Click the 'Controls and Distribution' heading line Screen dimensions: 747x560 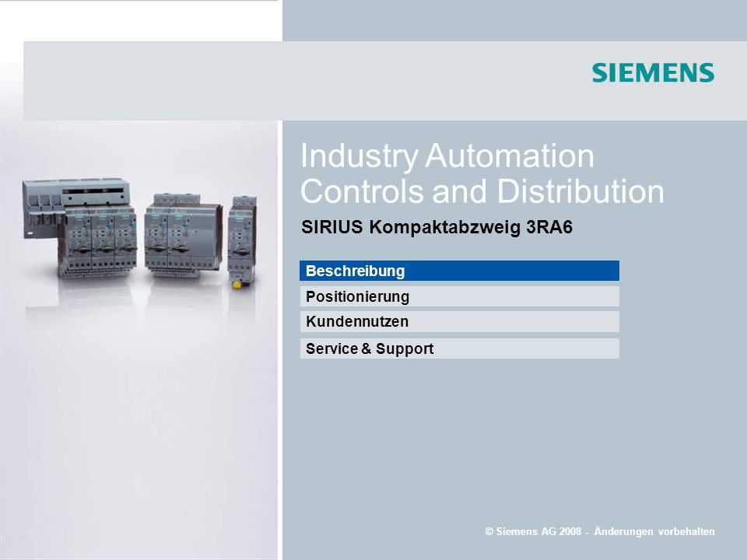tap(482, 191)
